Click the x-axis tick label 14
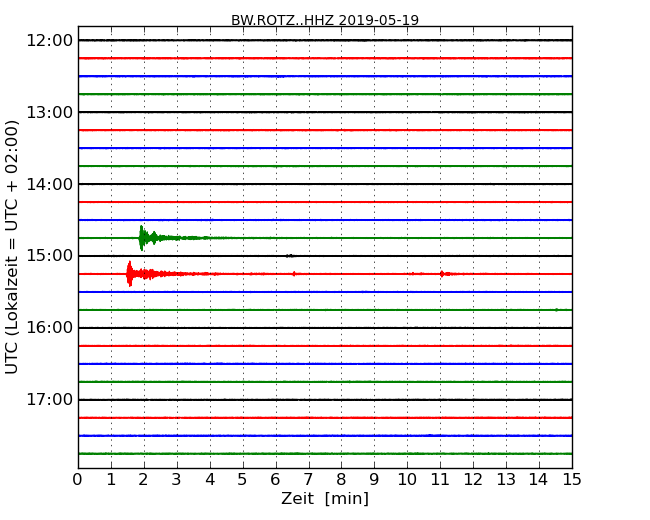This screenshot has width=650, height=520. [x=539, y=480]
